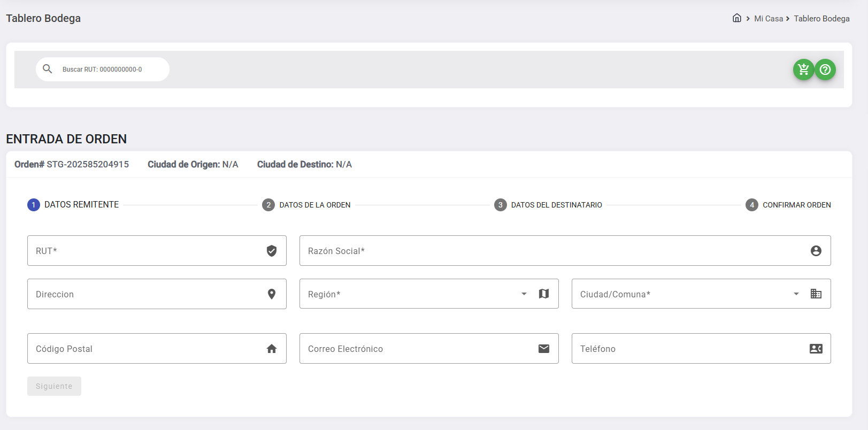Open the green help question mark icon

point(825,70)
